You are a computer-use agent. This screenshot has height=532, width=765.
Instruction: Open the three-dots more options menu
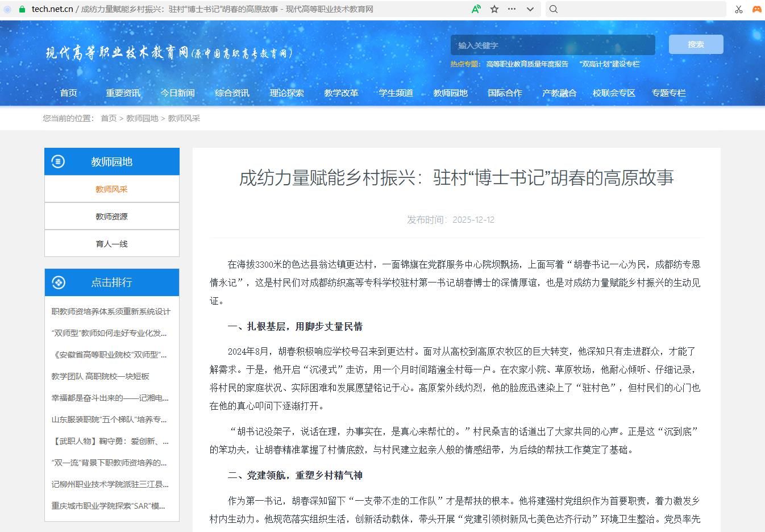pyautogui.click(x=512, y=9)
